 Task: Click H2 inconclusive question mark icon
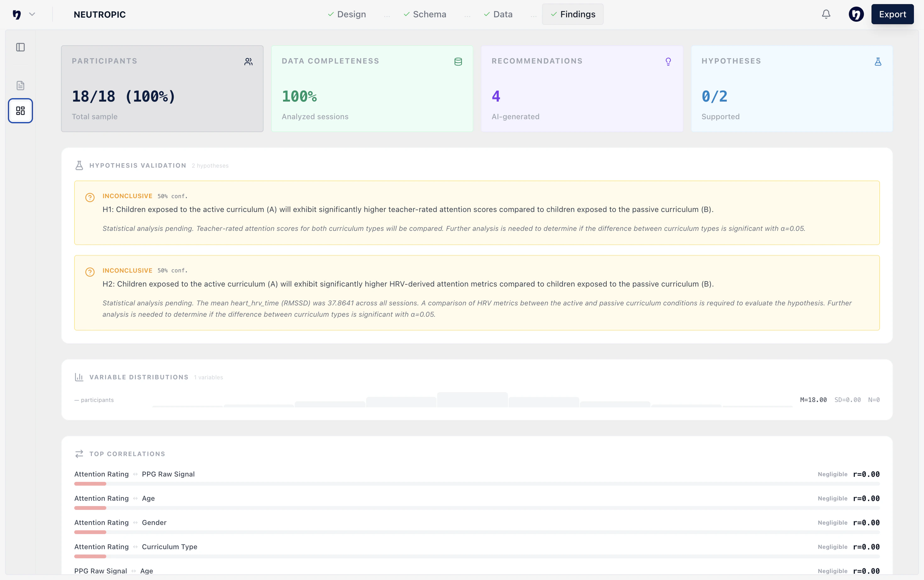tap(90, 272)
